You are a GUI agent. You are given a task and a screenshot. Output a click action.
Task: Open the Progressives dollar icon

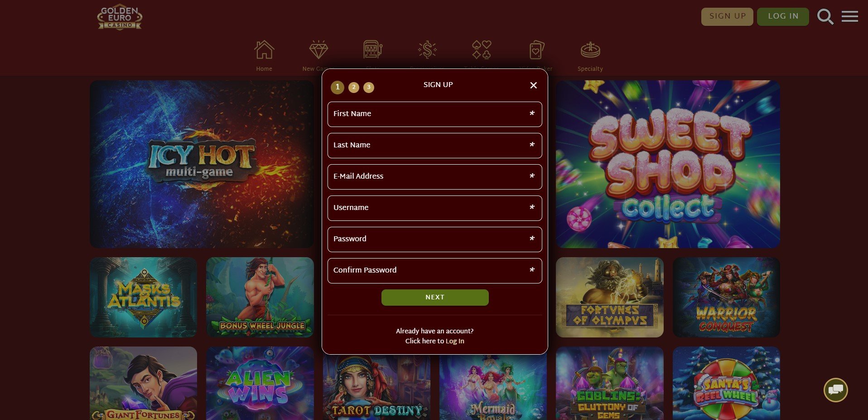[427, 50]
